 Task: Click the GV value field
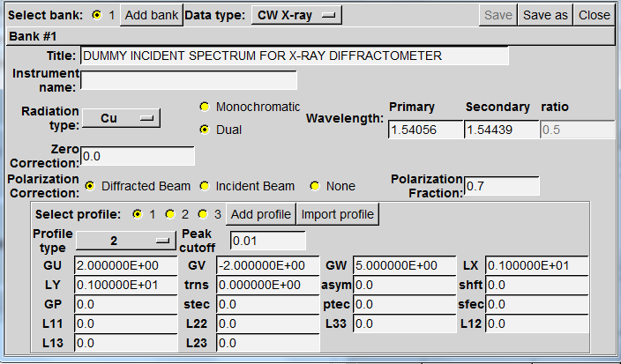(268, 265)
